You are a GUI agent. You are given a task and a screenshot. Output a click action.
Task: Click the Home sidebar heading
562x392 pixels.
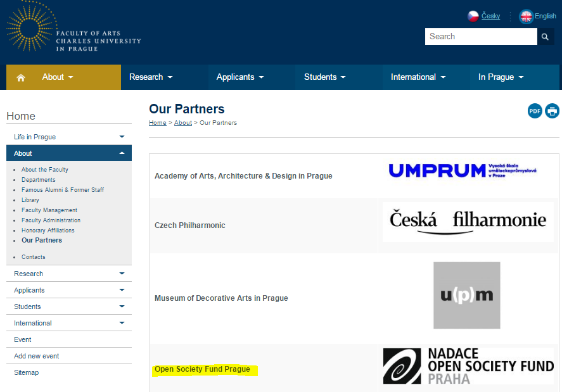click(x=21, y=116)
